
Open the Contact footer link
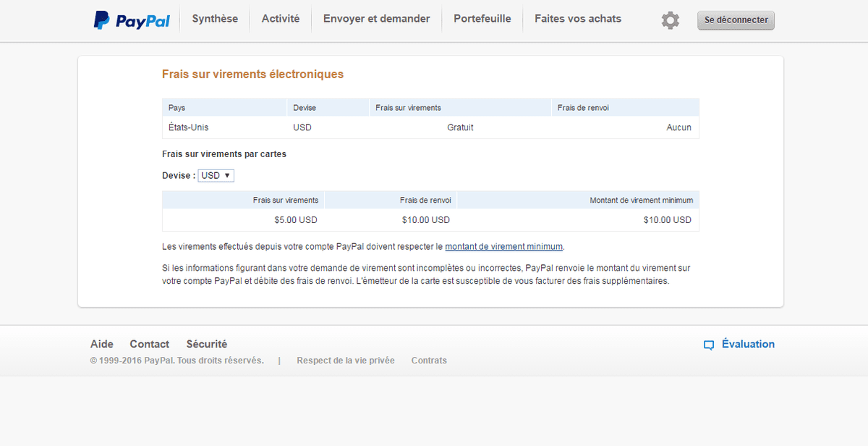150,344
